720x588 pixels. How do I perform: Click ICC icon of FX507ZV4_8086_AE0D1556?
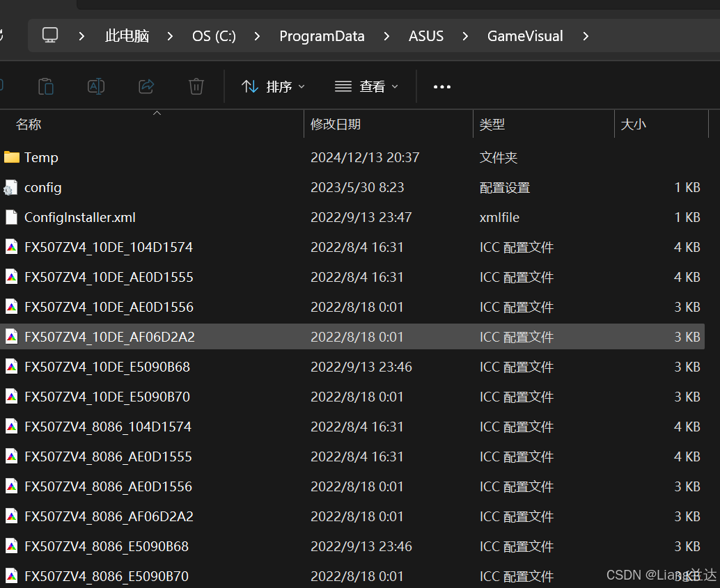point(11,486)
